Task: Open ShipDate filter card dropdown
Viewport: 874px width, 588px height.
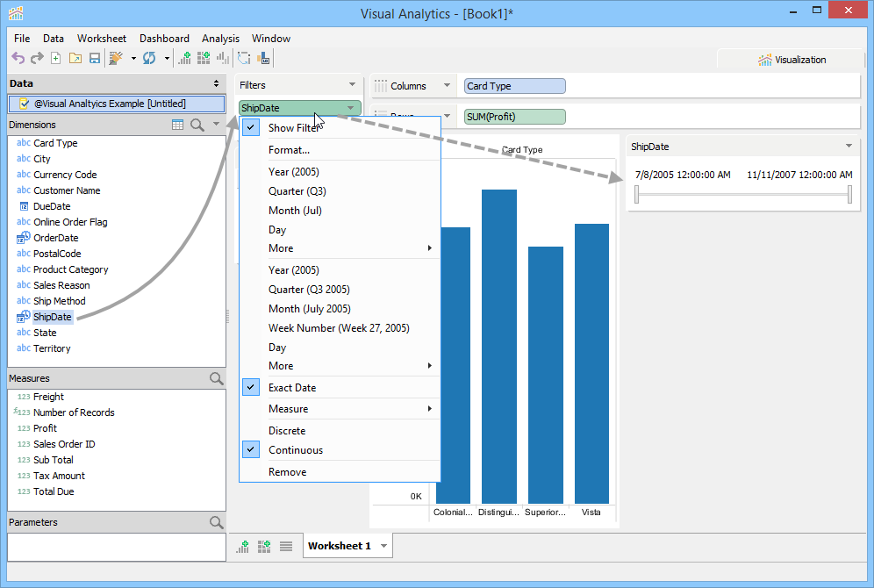Action: (849, 146)
